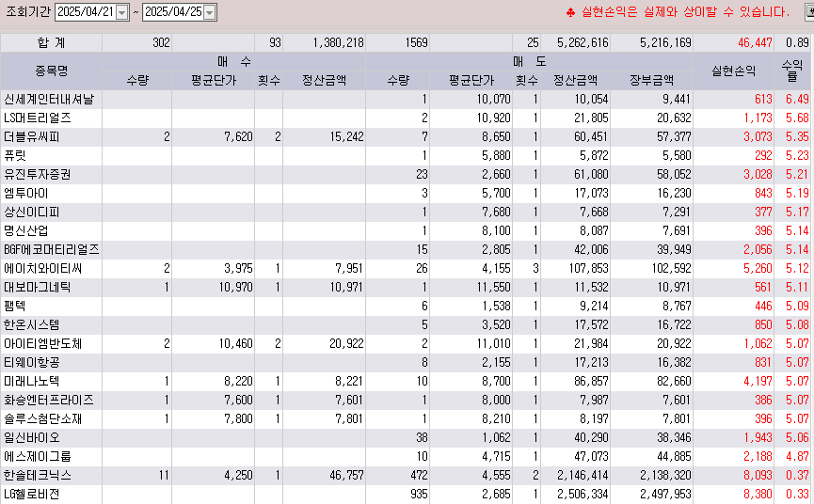Image resolution: width=814 pixels, height=504 pixels.
Task: Select the LS머트리얼즈 row
Action: tap(407, 118)
